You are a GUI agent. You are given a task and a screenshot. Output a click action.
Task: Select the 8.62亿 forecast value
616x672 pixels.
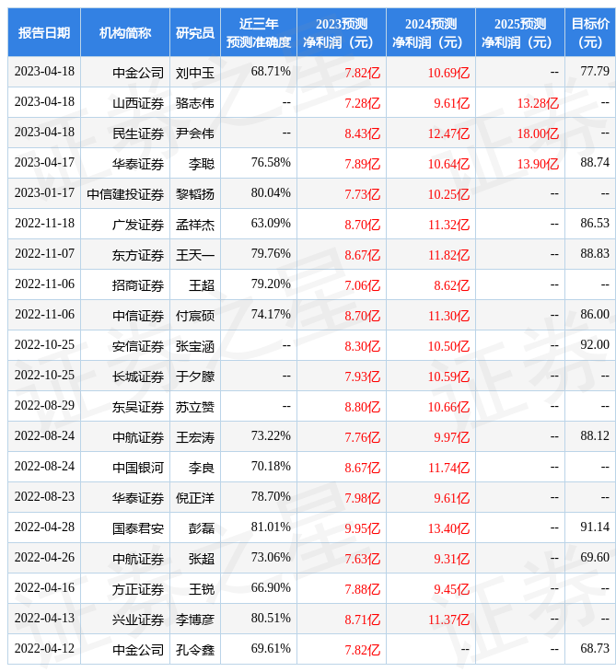pyautogui.click(x=452, y=285)
